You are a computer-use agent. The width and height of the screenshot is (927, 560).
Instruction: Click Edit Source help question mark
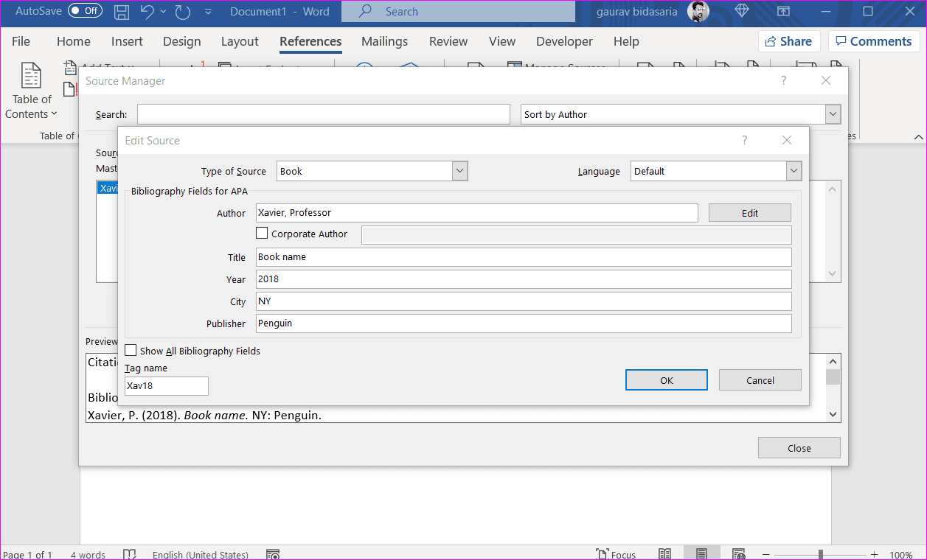click(x=744, y=140)
